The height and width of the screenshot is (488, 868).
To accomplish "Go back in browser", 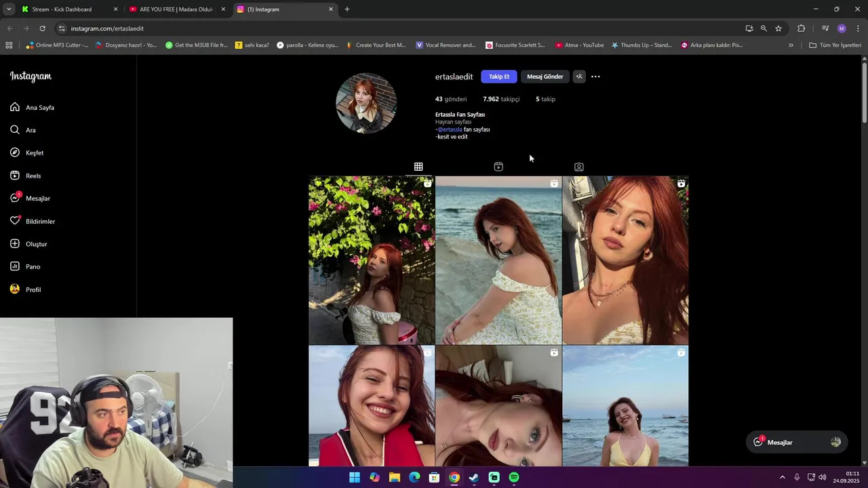I will 9,28.
